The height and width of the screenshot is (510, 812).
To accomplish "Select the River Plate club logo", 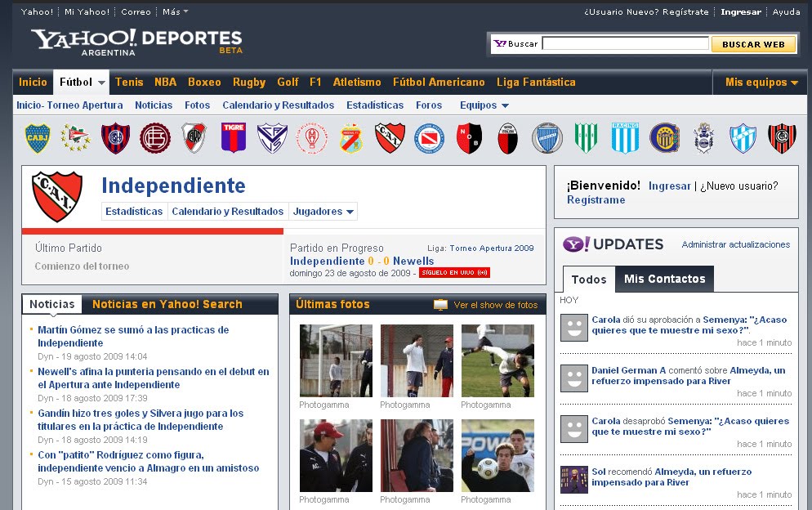I will tap(194, 139).
